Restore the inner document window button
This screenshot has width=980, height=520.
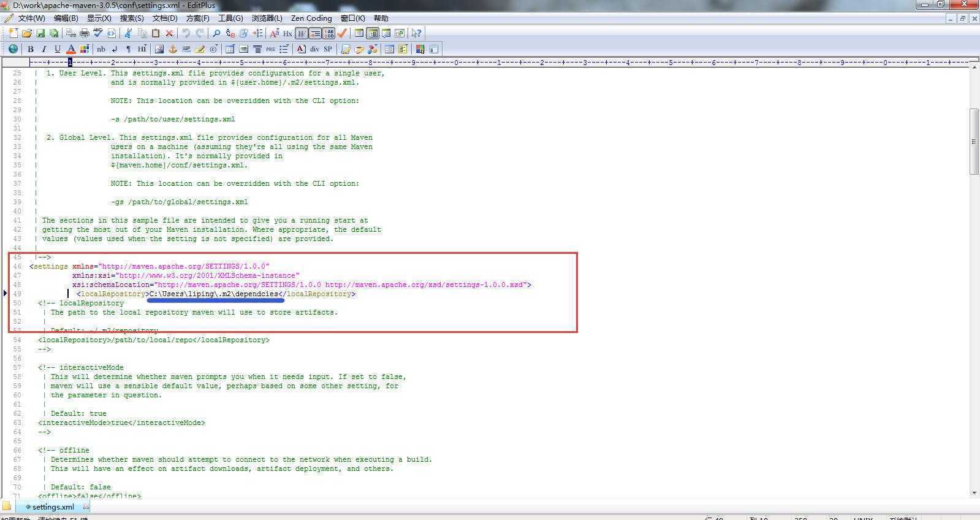[962, 18]
